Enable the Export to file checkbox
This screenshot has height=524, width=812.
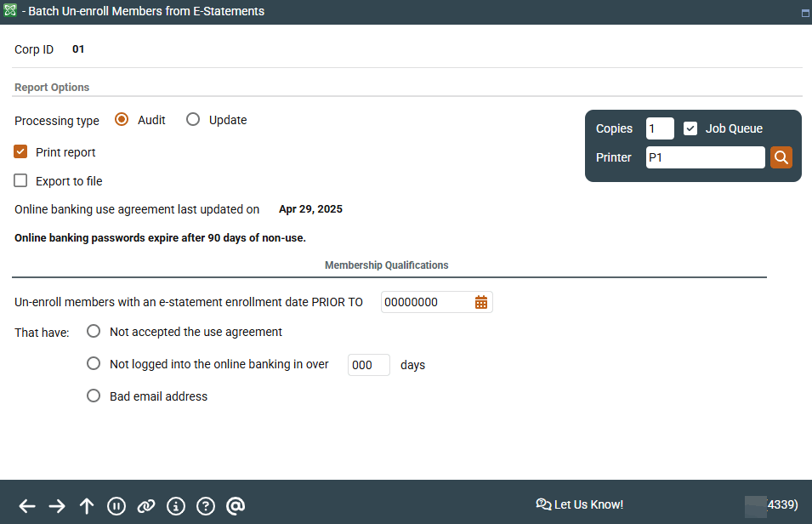click(x=21, y=181)
